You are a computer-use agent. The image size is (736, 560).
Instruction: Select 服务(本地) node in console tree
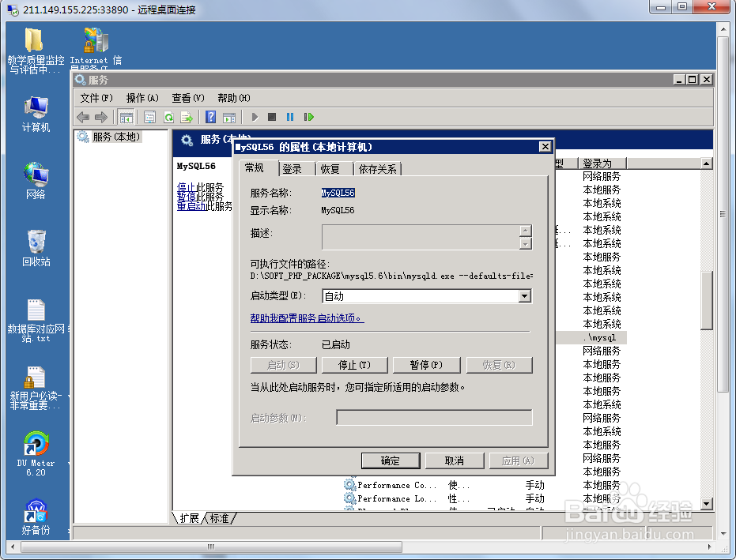(x=116, y=137)
